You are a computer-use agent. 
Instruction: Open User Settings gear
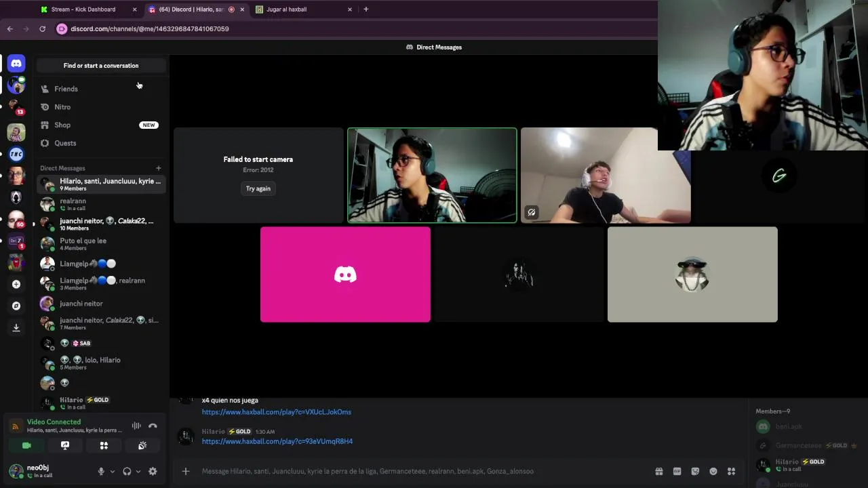tap(153, 471)
